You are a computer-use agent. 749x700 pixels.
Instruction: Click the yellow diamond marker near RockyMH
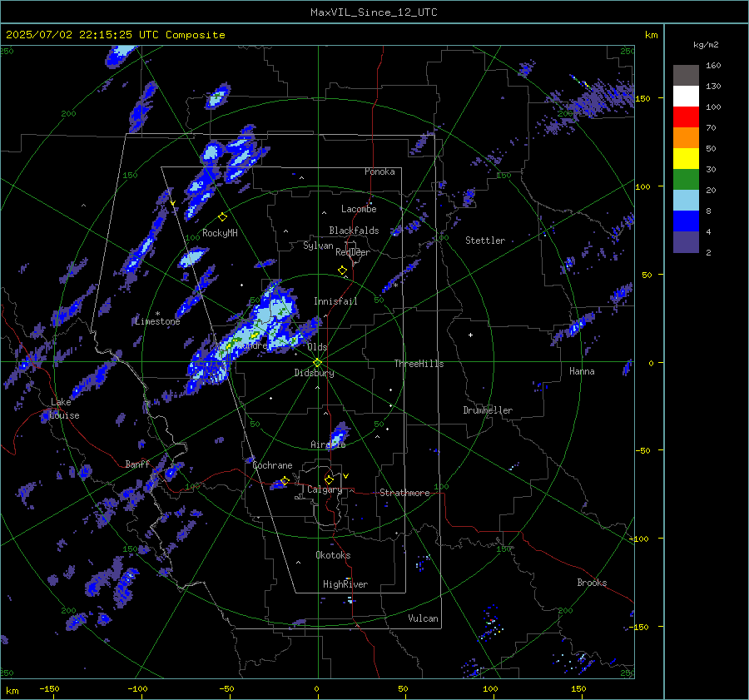click(222, 217)
